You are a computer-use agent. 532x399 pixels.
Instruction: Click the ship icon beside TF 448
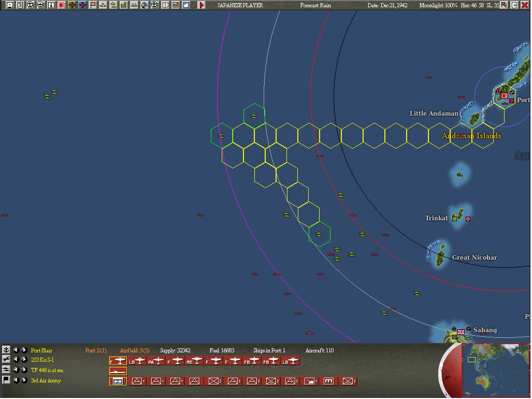tap(6, 369)
